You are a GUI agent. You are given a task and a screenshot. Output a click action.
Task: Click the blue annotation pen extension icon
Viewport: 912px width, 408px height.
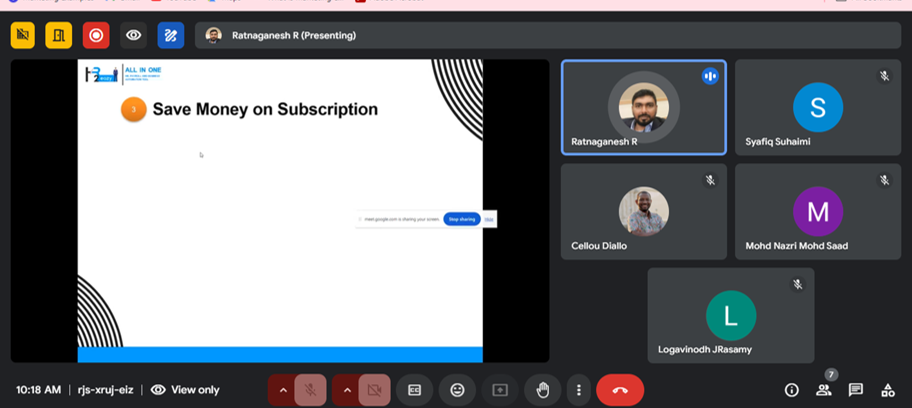170,35
